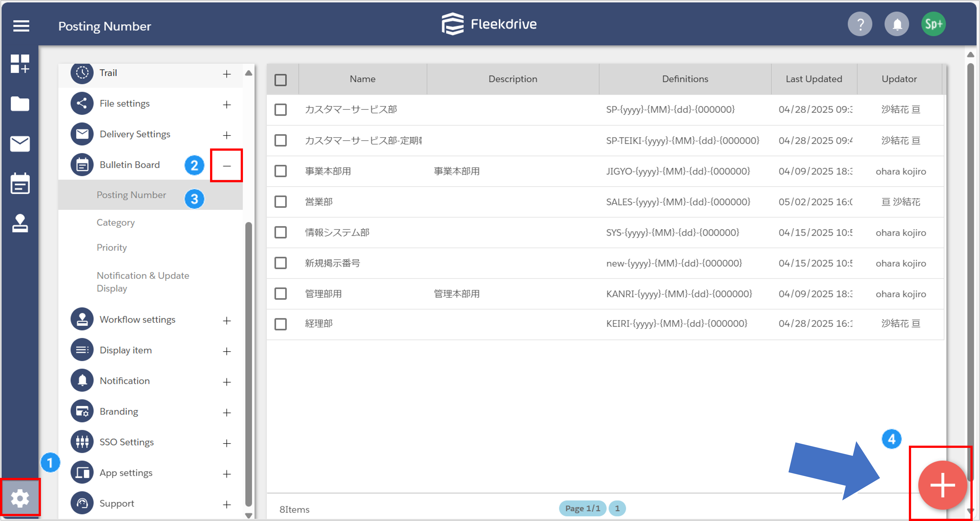The width and height of the screenshot is (980, 521).
Task: Click the SSO Settings icon
Action: (x=82, y=441)
